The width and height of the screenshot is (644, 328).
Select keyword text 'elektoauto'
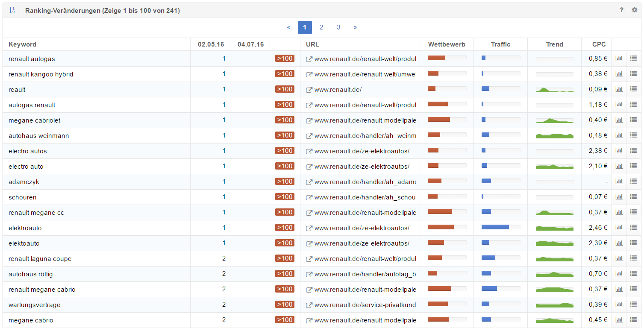click(24, 243)
